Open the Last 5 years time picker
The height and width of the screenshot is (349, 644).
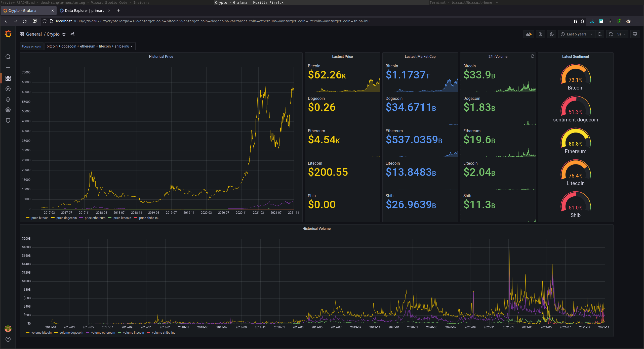pyautogui.click(x=576, y=34)
